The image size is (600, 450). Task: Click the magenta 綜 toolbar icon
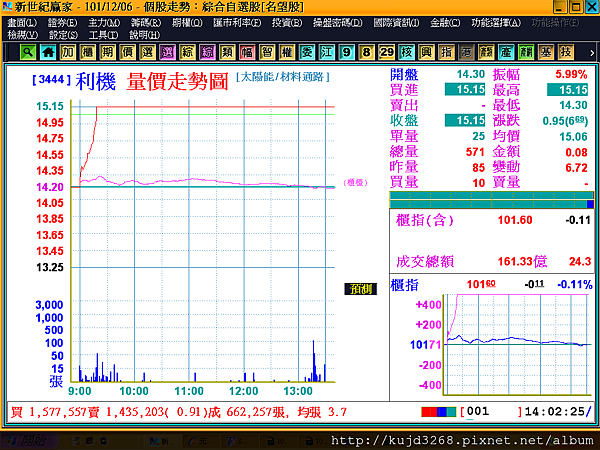[x=207, y=52]
